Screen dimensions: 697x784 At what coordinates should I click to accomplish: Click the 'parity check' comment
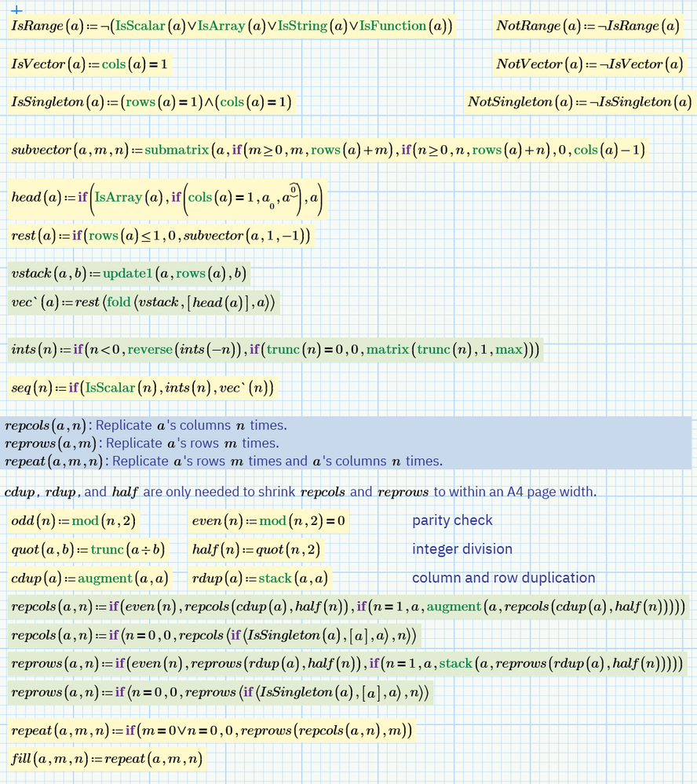pyautogui.click(x=452, y=520)
